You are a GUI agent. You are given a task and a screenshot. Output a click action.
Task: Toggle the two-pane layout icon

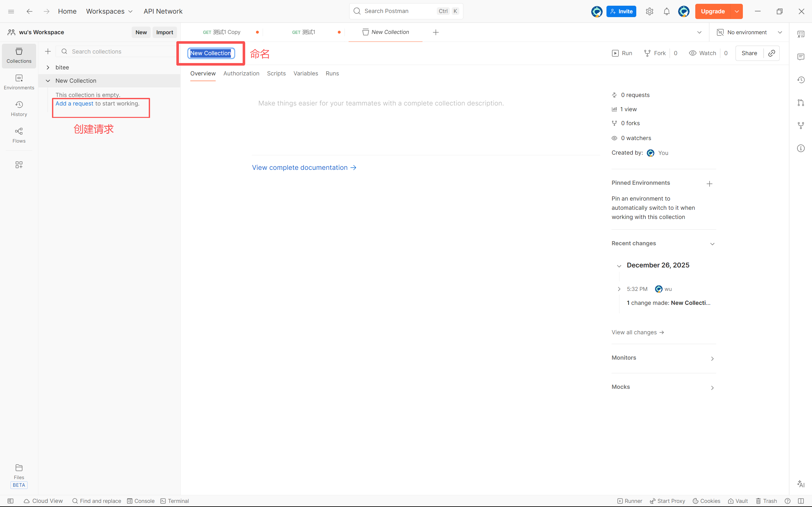coord(801,501)
